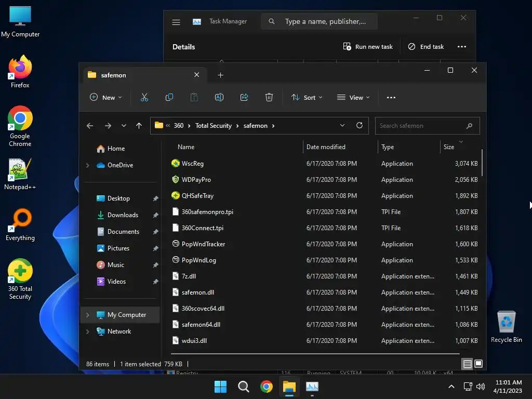Click the Delete trash icon in toolbar
Image resolution: width=532 pixels, height=399 pixels.
[x=269, y=97]
